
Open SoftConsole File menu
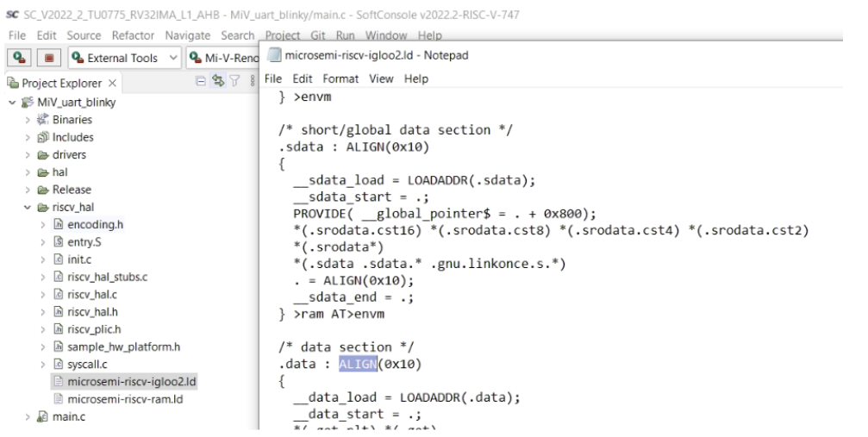pos(17,35)
